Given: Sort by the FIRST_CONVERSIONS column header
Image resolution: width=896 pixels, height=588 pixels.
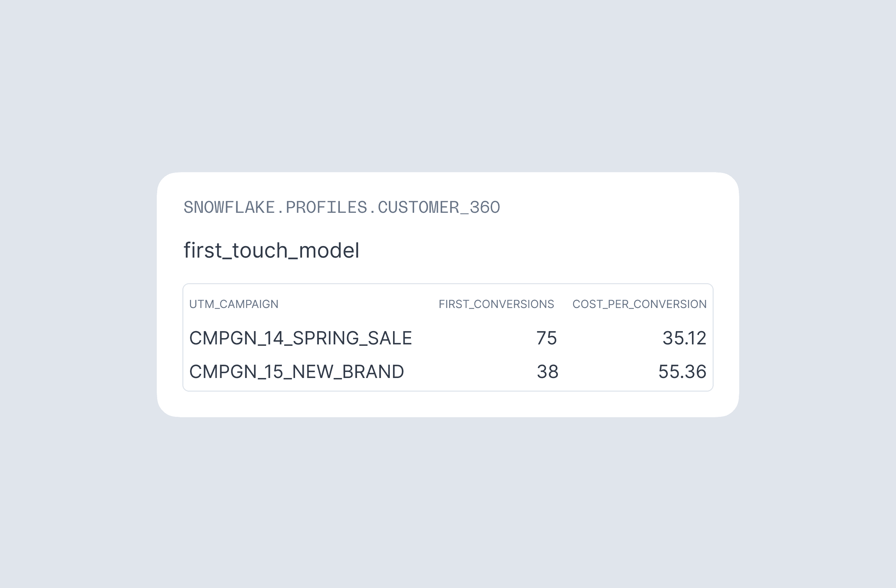Looking at the screenshot, I should click(x=496, y=304).
